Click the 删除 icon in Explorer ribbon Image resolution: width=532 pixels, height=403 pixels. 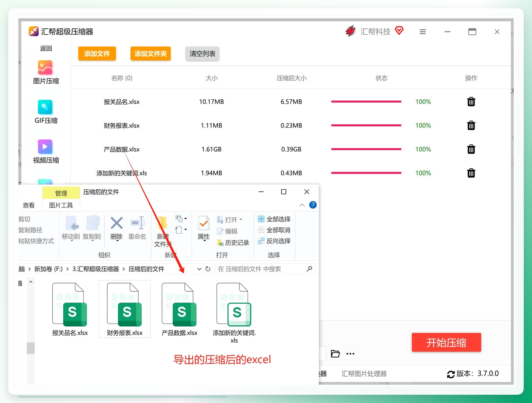(x=116, y=228)
